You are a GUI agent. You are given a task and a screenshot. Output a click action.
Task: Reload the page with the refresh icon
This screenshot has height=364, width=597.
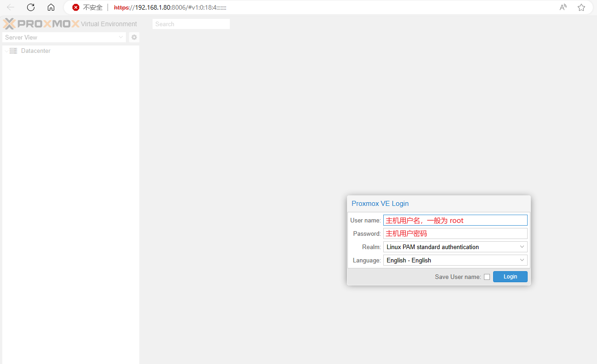click(x=31, y=7)
